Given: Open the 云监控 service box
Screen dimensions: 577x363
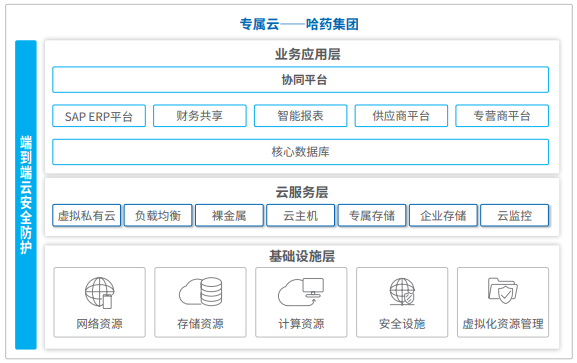Looking at the screenshot, I should pos(514,215).
